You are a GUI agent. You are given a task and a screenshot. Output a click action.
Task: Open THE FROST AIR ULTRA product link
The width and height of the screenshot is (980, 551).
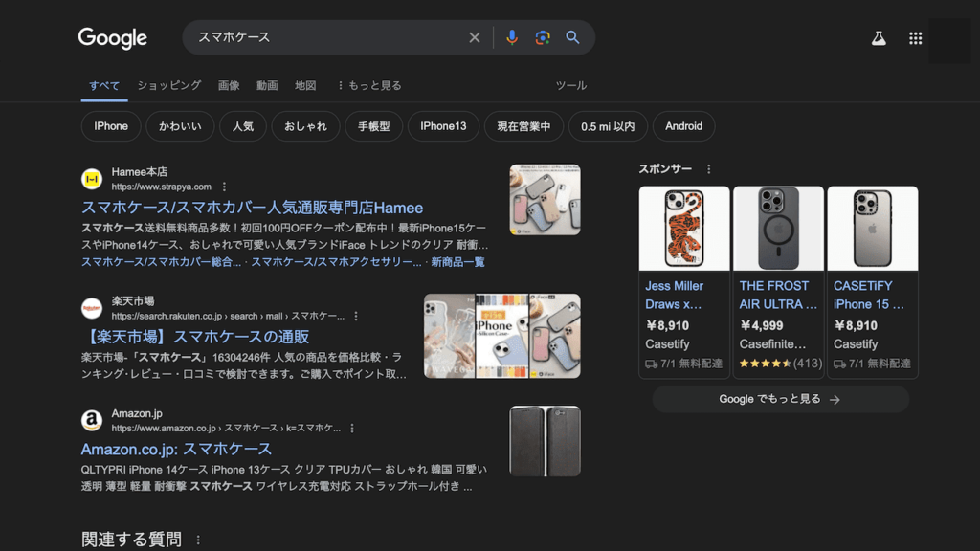[x=778, y=295]
